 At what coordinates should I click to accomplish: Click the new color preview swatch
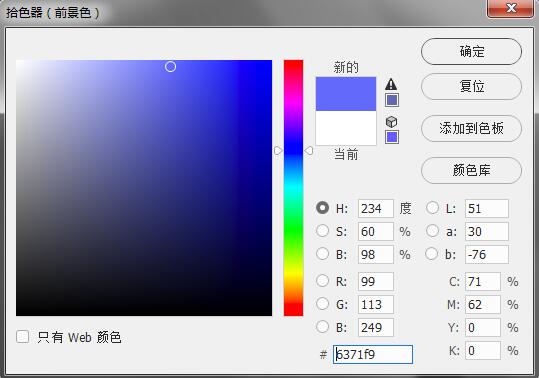346,94
